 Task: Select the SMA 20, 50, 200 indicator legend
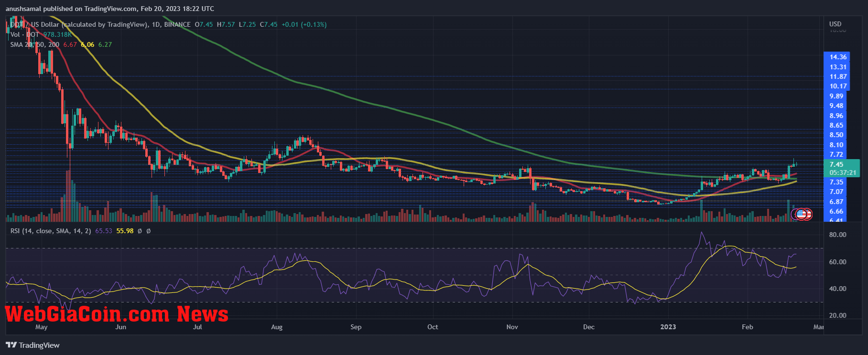tap(35, 44)
